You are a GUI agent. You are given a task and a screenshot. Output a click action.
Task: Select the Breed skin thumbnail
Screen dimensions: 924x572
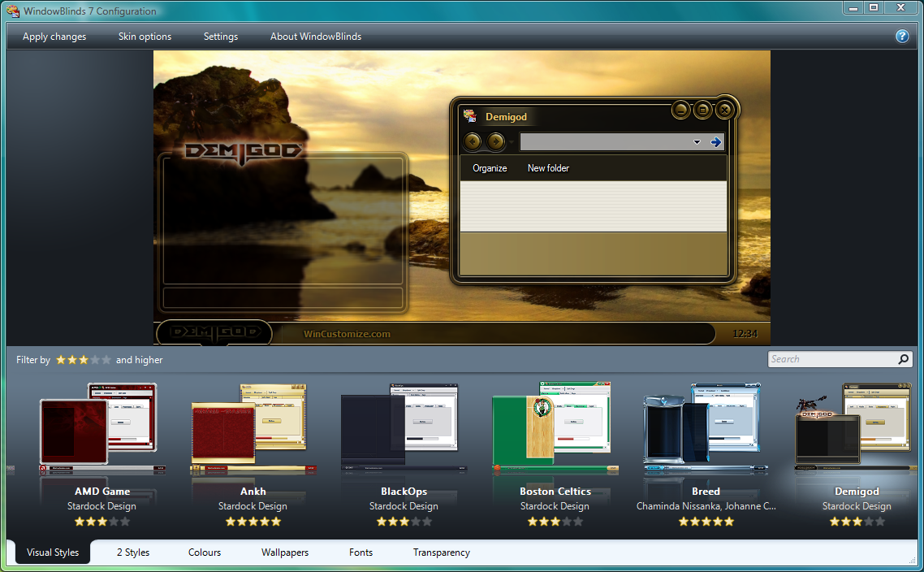pos(706,429)
